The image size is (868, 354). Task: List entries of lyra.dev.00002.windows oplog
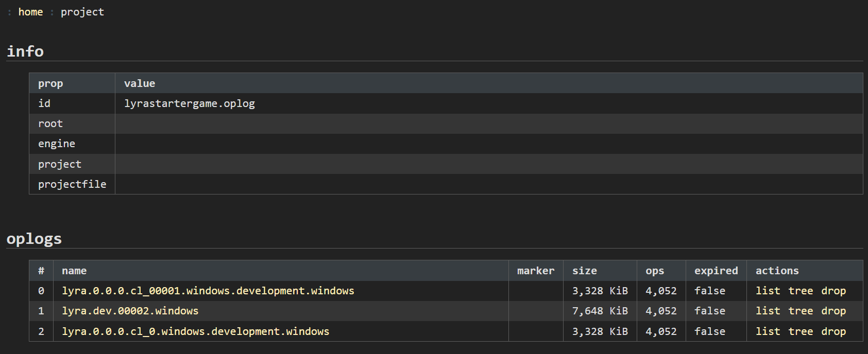tap(768, 311)
